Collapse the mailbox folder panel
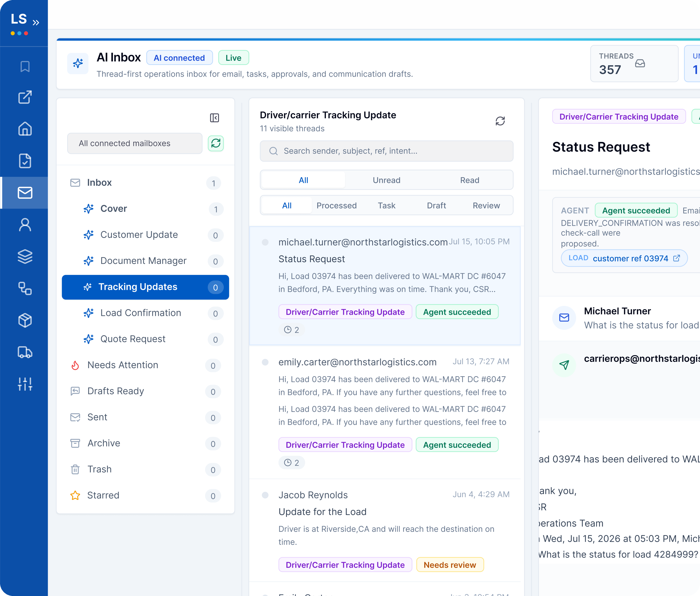 (x=215, y=118)
